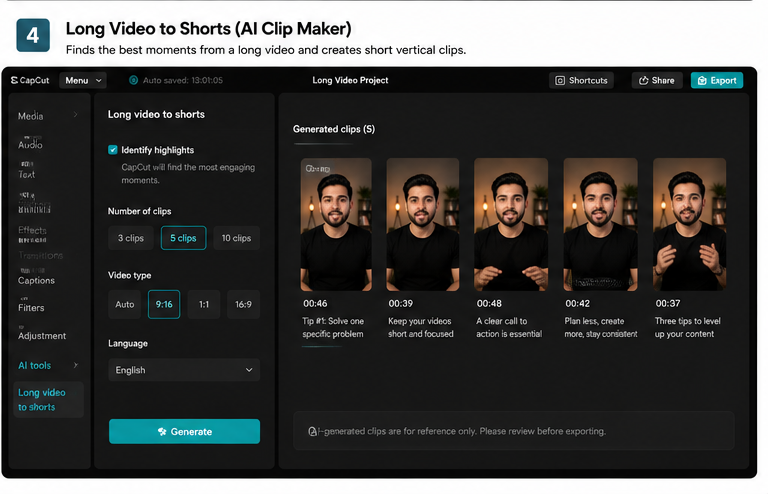Open the 00:48 clip thumbnail
The image size is (768, 494).
[x=511, y=224]
